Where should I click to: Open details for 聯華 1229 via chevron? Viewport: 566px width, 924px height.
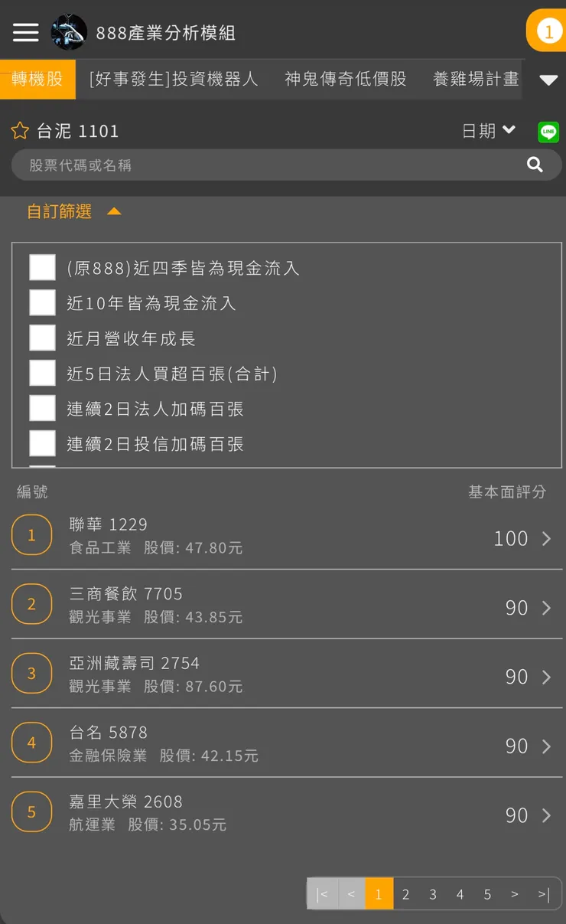545,538
